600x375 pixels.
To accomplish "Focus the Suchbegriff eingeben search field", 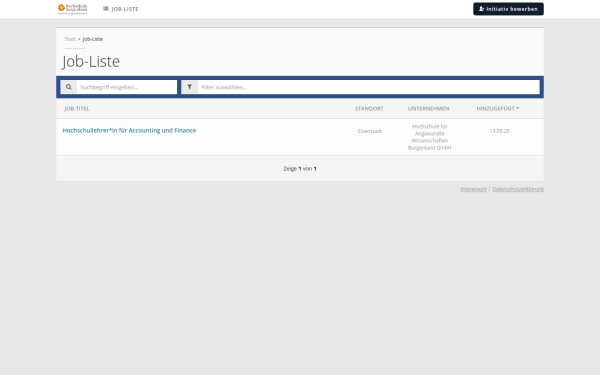I will pos(127,87).
